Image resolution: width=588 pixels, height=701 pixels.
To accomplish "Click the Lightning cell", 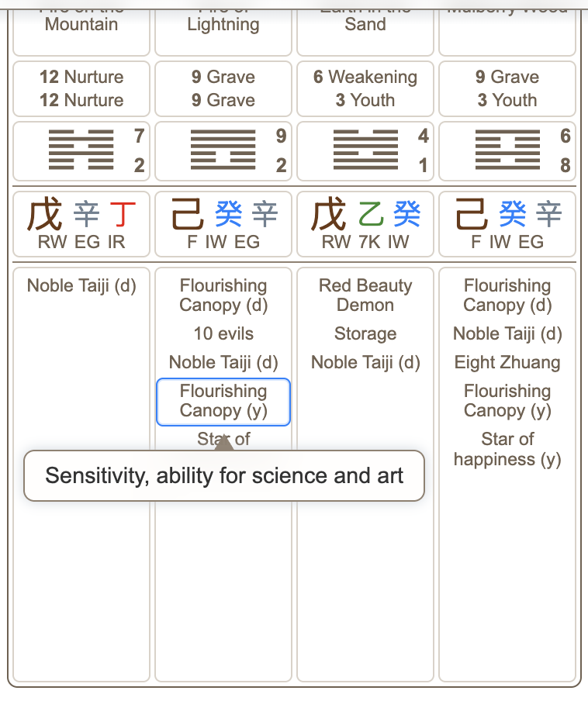I will [223, 31].
